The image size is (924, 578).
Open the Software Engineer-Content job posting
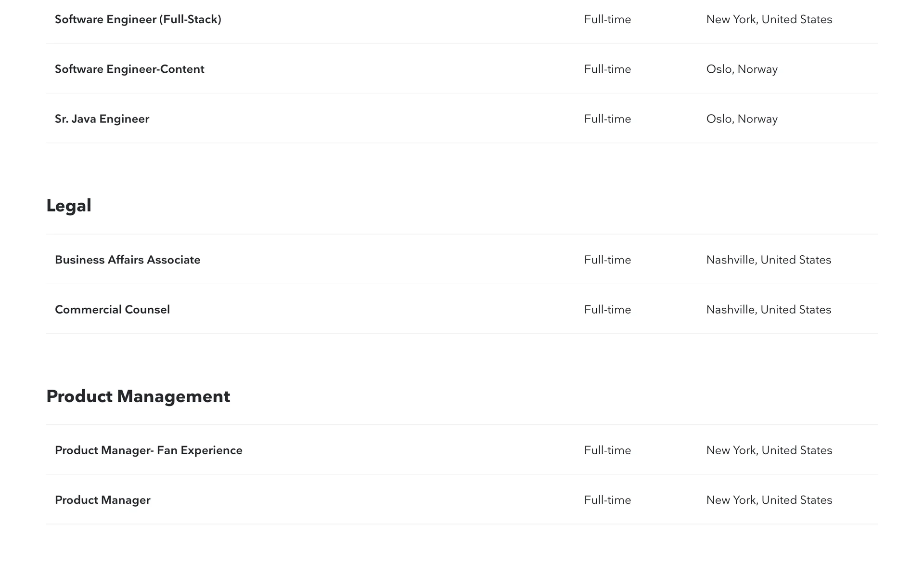click(x=129, y=69)
